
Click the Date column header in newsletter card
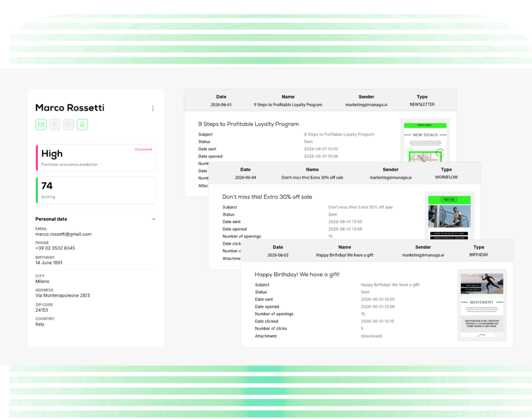coord(221,97)
